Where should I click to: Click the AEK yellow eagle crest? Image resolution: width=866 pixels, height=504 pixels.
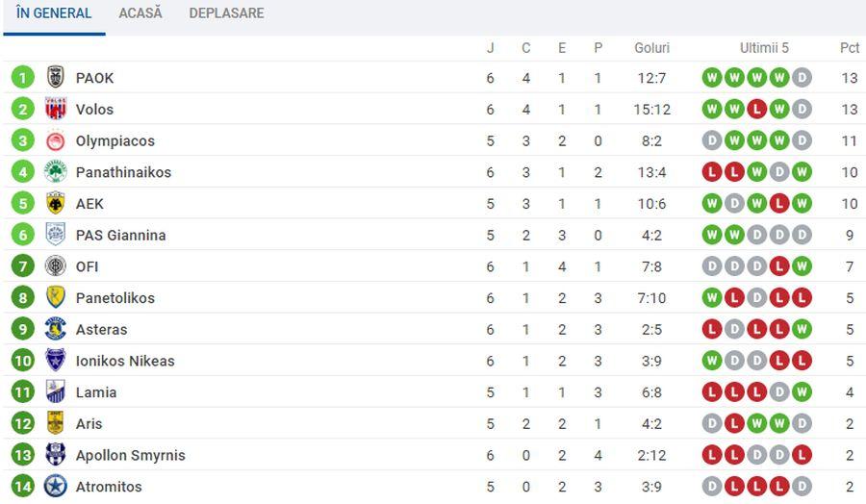55,203
